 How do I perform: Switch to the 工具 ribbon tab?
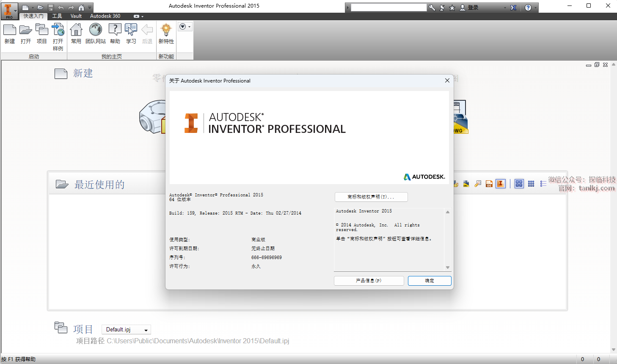[57, 16]
